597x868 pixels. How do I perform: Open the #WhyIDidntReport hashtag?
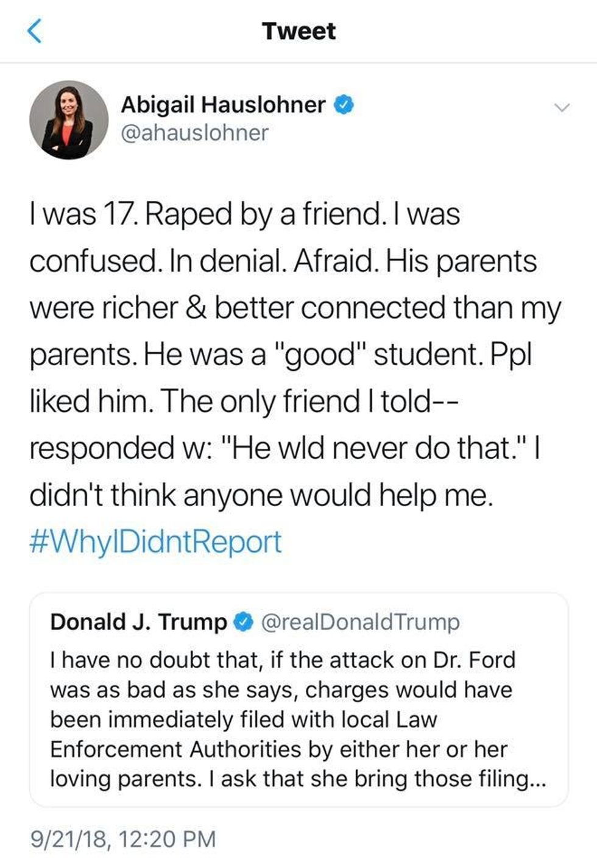click(155, 542)
